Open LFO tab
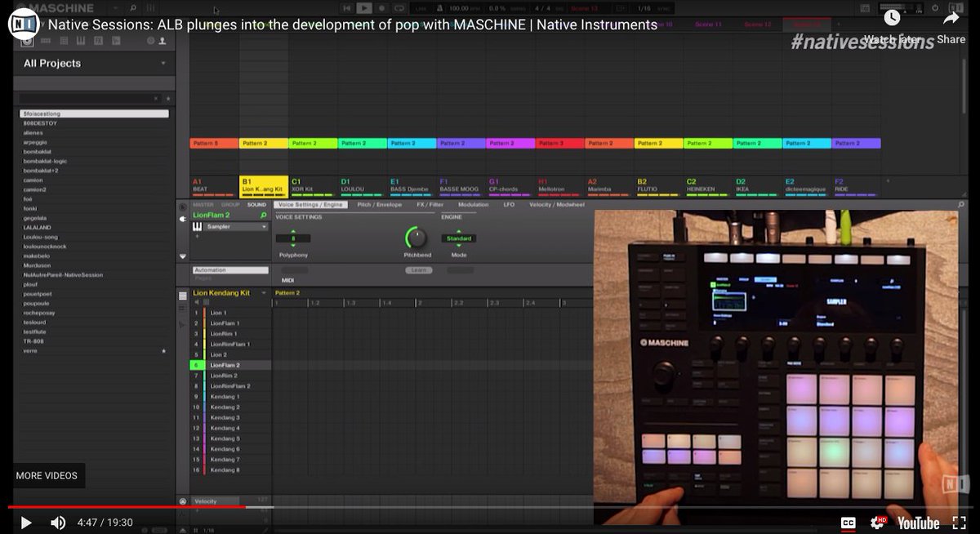Image resolution: width=980 pixels, height=534 pixels. click(x=510, y=204)
